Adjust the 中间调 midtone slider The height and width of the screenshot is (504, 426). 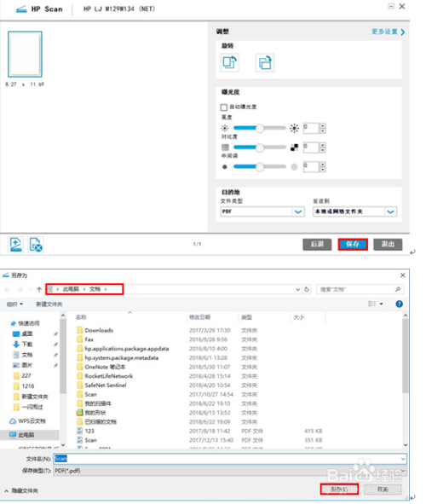pos(259,167)
